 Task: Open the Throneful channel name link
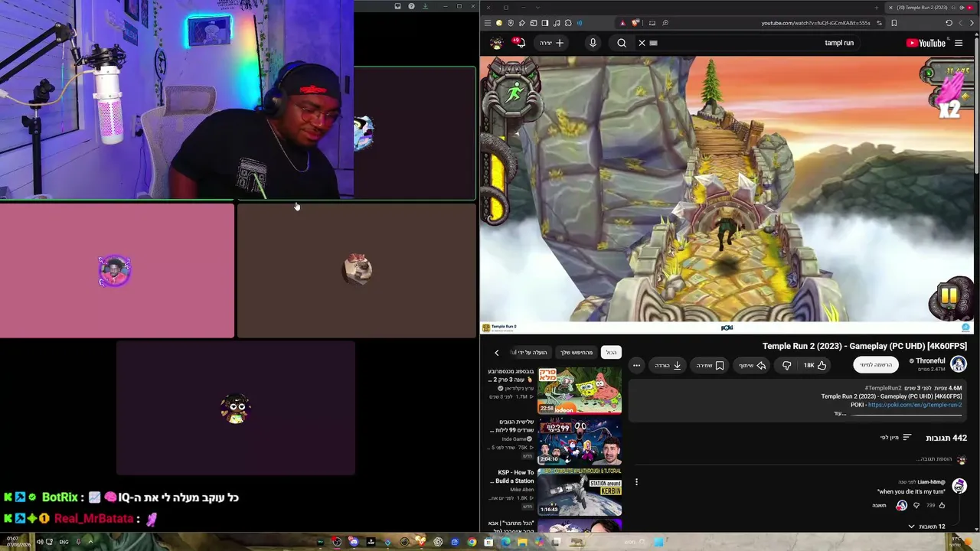tap(930, 360)
